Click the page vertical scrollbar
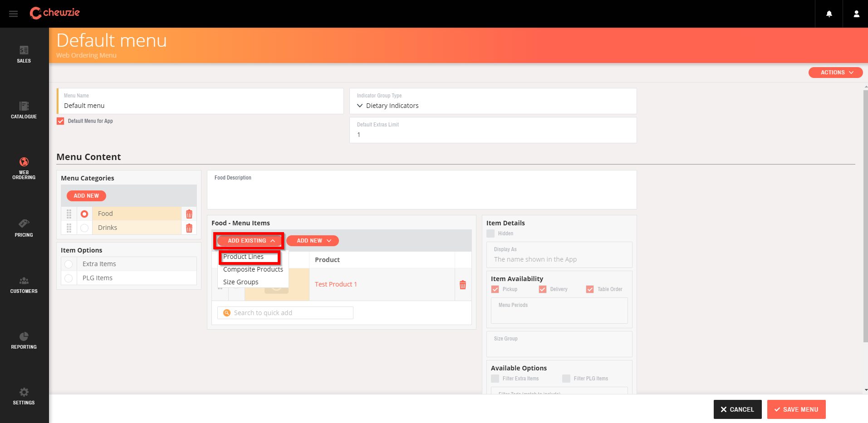This screenshot has height=423, width=868. (x=866, y=215)
